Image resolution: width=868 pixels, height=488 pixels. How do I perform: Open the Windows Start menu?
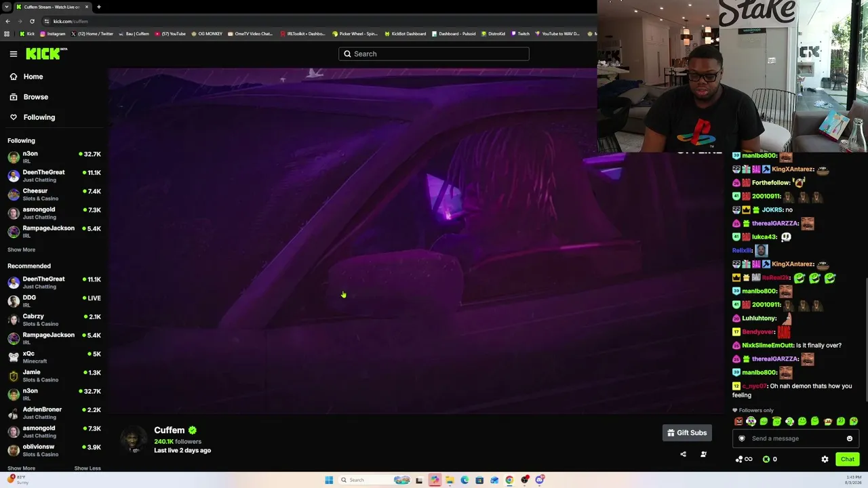click(329, 480)
